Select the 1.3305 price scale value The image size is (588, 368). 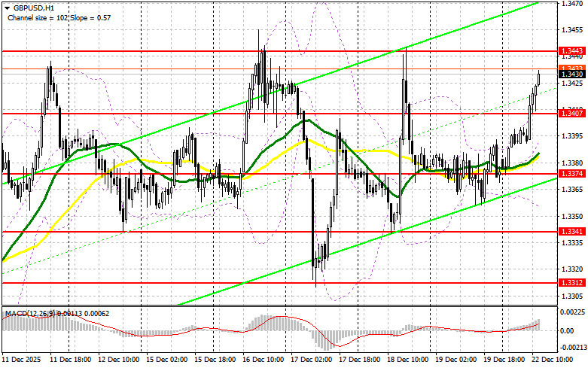571,296
